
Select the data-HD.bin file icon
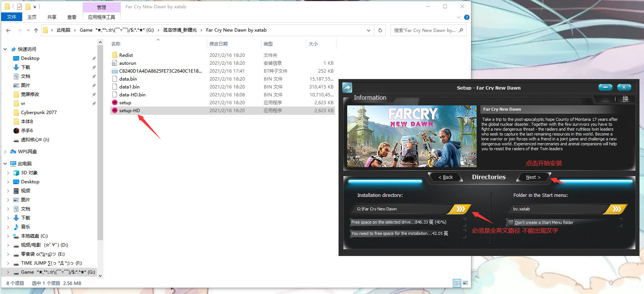coord(115,94)
